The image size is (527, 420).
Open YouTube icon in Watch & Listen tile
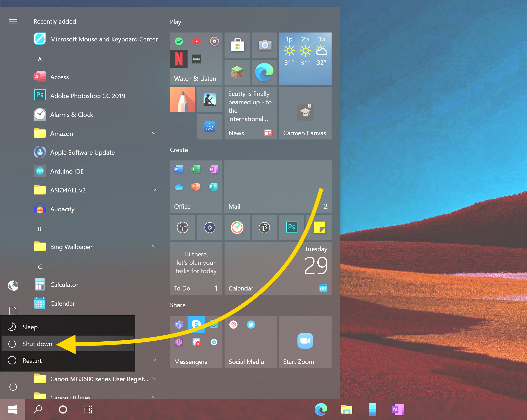tap(196, 41)
